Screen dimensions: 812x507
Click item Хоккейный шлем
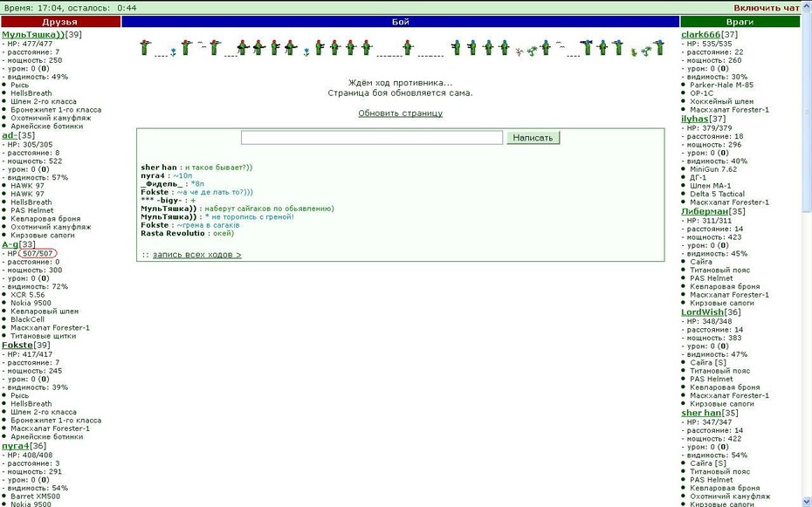point(721,101)
